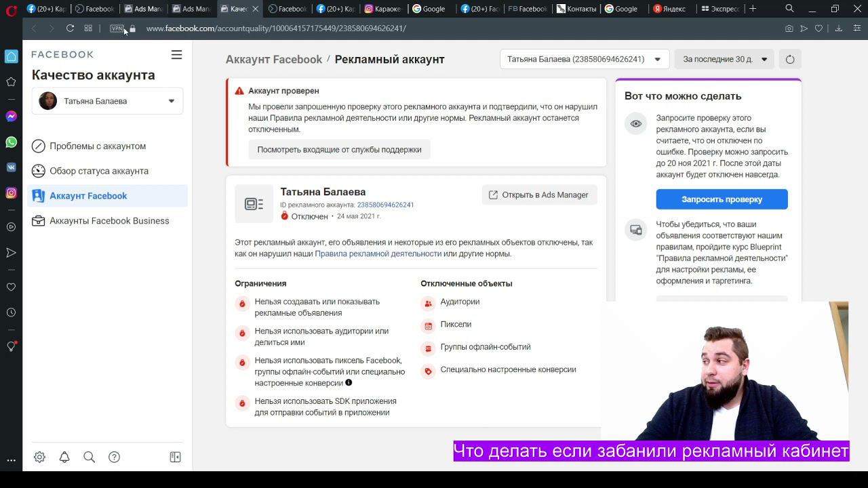Reload the browser page

70,28
